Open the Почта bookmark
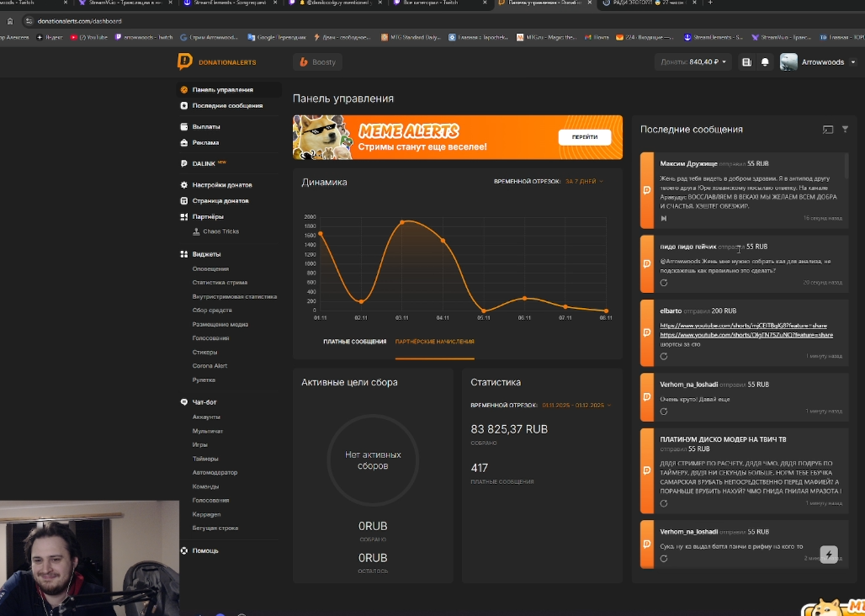This screenshot has height=616, width=865. (597, 38)
